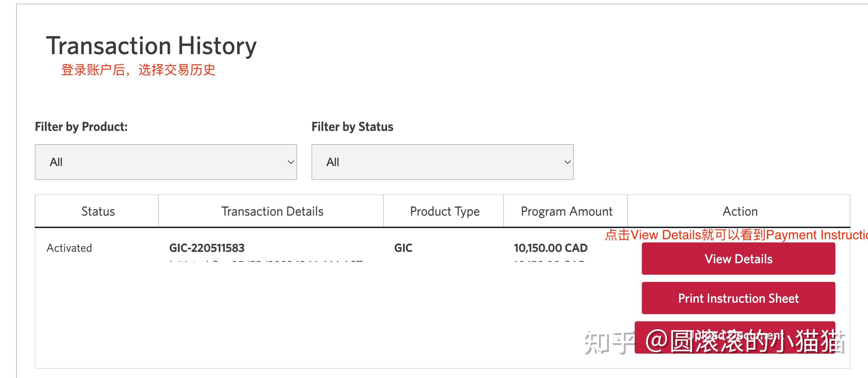Image resolution: width=868 pixels, height=378 pixels.
Task: Click the red annotation below the title
Action: pyautogui.click(x=139, y=71)
